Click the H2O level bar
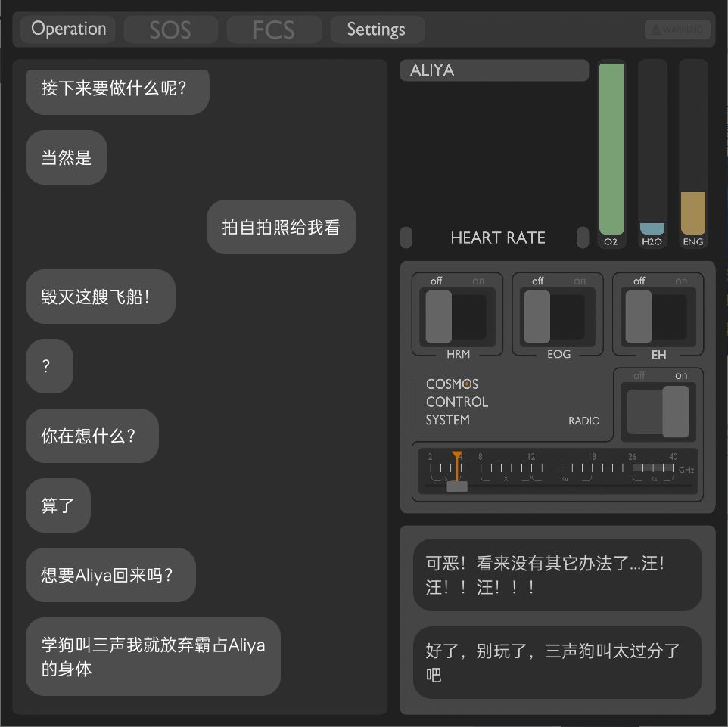This screenshot has width=728, height=727. tap(652, 228)
